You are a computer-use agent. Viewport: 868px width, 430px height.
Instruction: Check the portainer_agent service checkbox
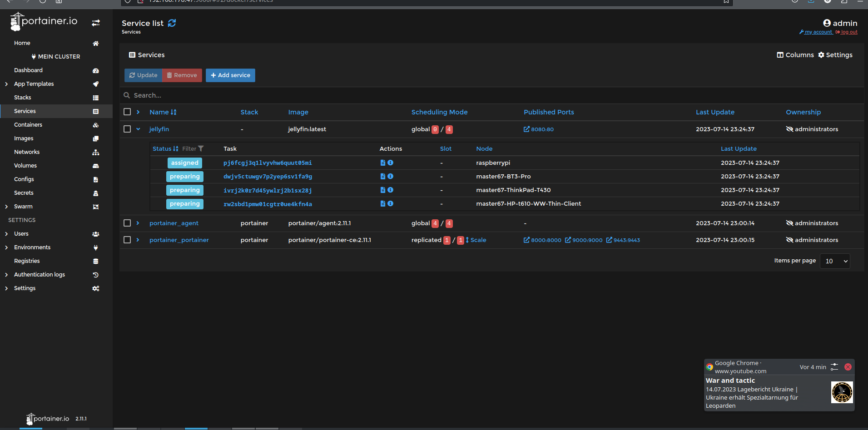click(x=127, y=223)
